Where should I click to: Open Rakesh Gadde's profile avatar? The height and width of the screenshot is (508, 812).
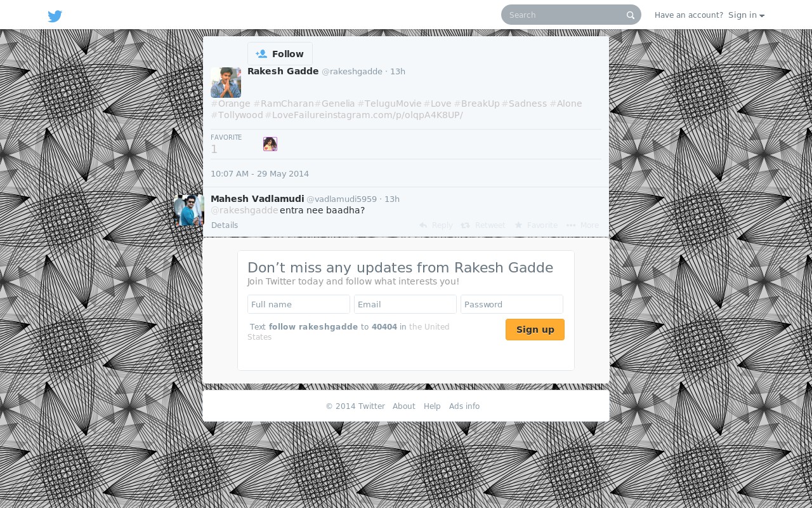point(226,83)
